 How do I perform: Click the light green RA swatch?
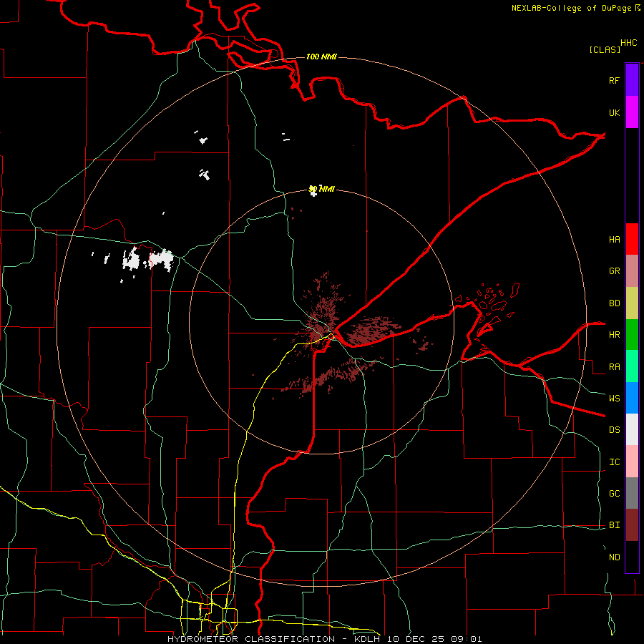coord(632,366)
